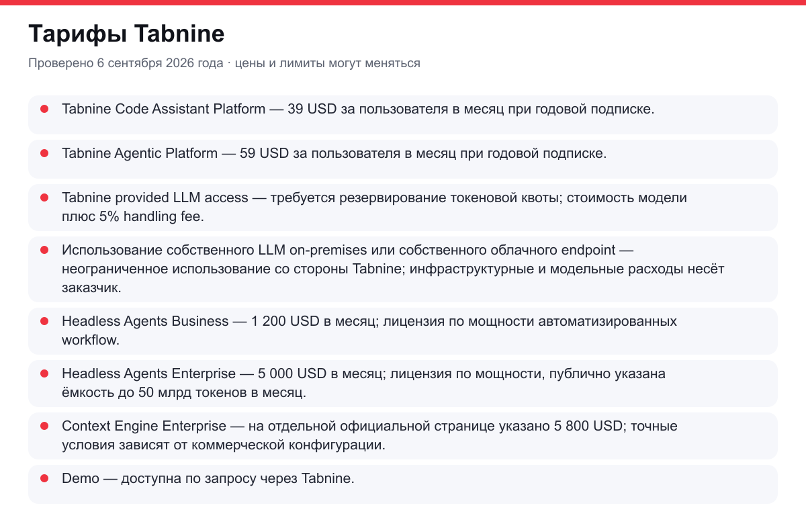
Task: Select the 'Tabnine Agentic Platform — 59 USD' row
Action: 403,159
